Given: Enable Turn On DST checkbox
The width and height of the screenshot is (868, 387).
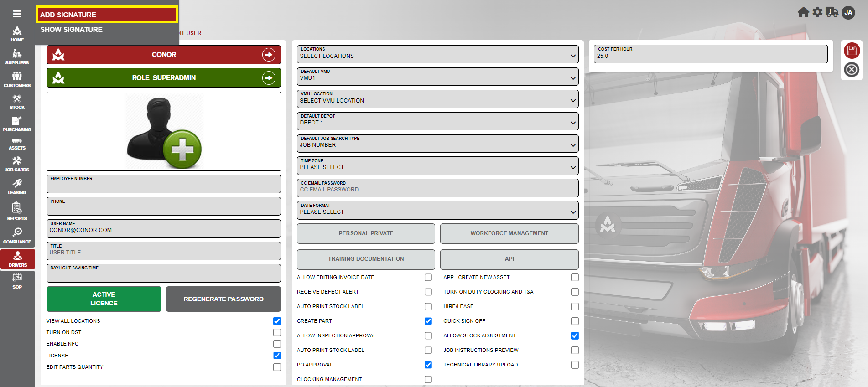Looking at the screenshot, I should pos(277,332).
